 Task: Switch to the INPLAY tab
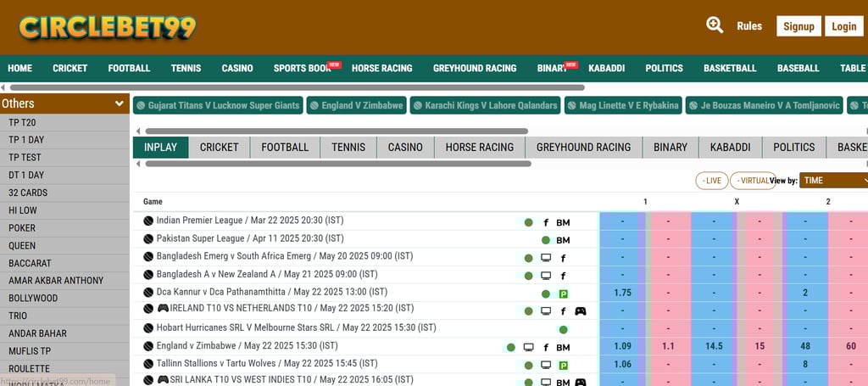point(160,148)
